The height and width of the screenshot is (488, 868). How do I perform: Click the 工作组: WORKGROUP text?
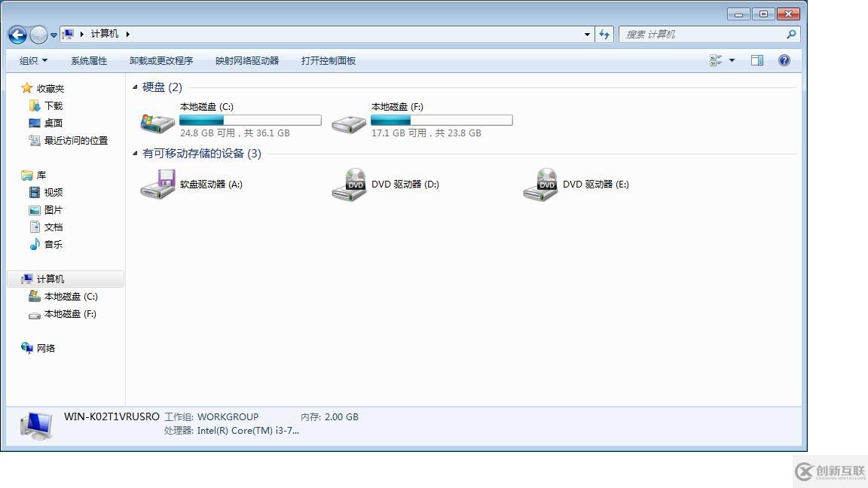(x=212, y=416)
